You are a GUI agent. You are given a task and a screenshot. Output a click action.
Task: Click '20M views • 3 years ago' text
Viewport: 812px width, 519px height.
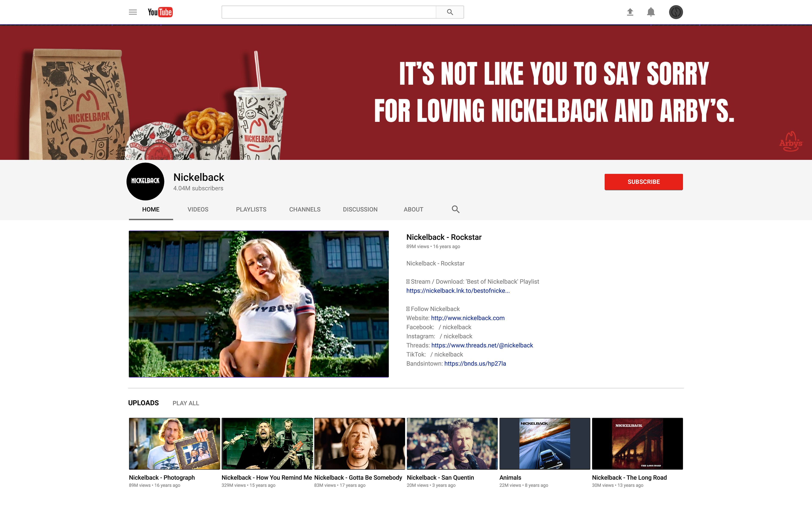click(x=431, y=485)
